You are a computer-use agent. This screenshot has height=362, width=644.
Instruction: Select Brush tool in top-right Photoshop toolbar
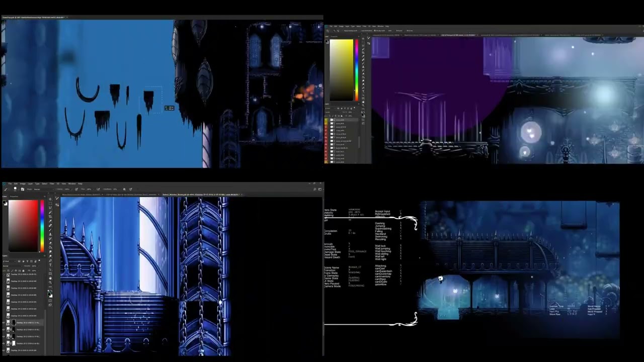coord(363,63)
